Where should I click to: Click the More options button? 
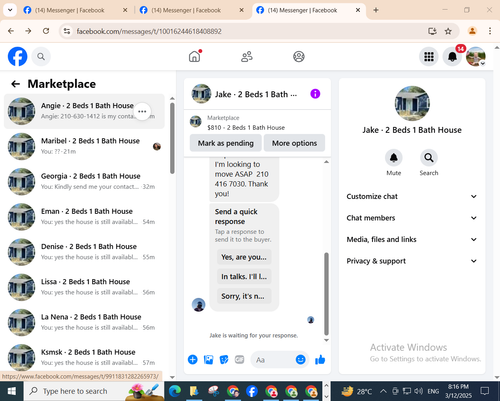point(294,143)
